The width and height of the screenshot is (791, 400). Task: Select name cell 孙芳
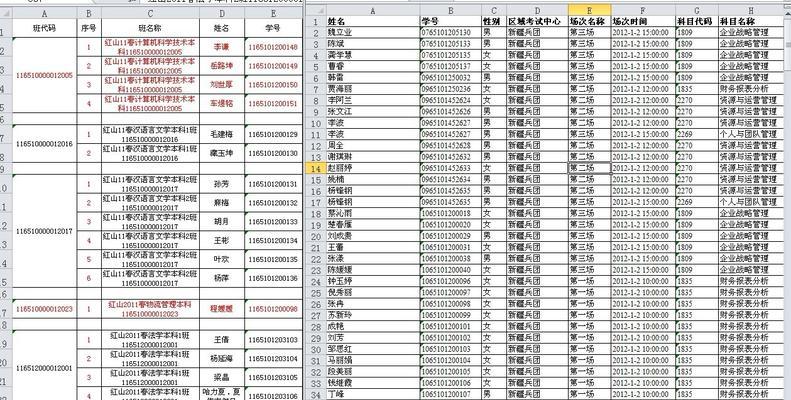[x=222, y=184]
